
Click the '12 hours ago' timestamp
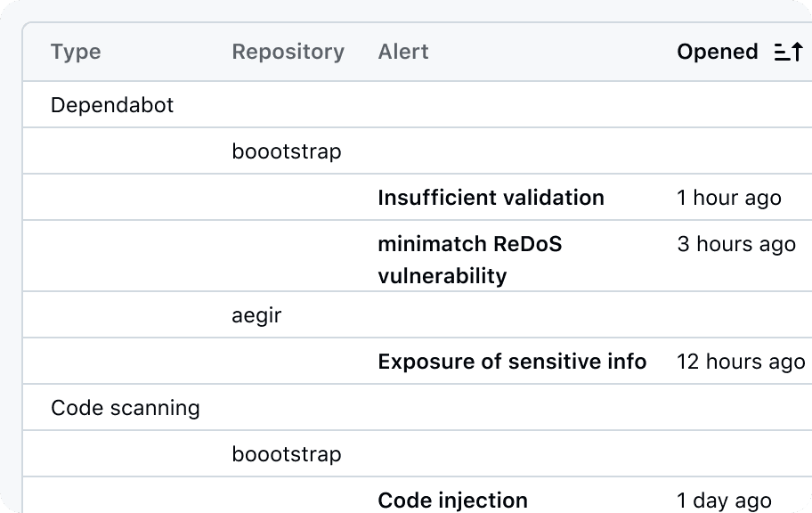[741, 362]
